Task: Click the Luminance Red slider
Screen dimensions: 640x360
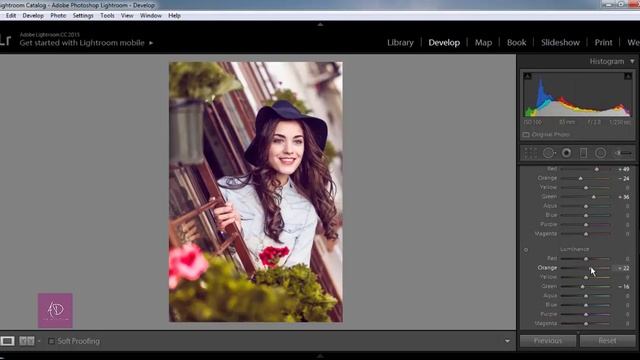Action: [x=585, y=259]
